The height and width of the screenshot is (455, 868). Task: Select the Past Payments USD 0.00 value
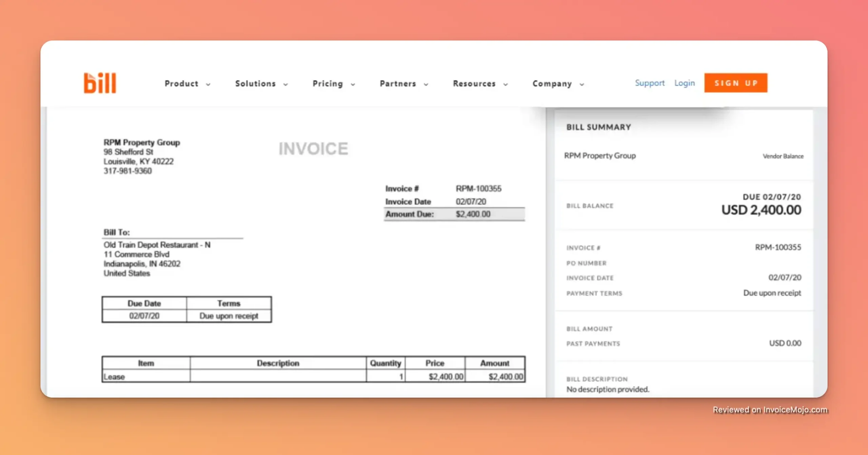(785, 343)
